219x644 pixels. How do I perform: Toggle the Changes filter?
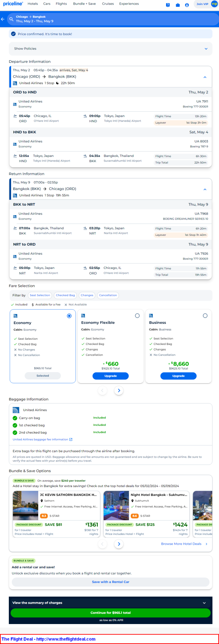point(87,295)
